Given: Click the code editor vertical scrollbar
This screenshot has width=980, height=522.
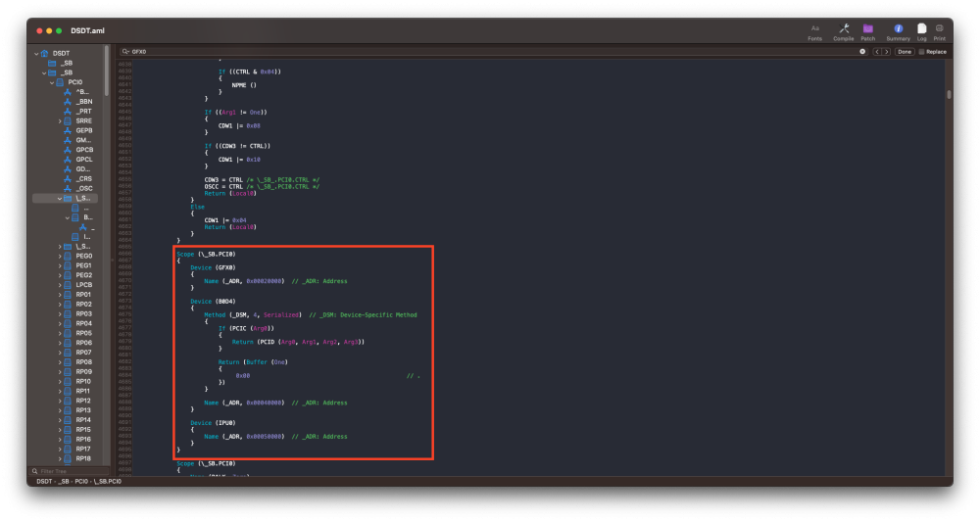Looking at the screenshot, I should click(949, 95).
